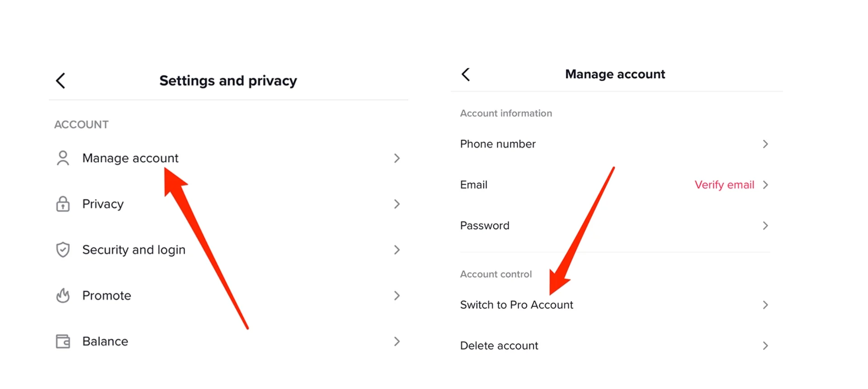Click chevron next to Delete account

(765, 346)
